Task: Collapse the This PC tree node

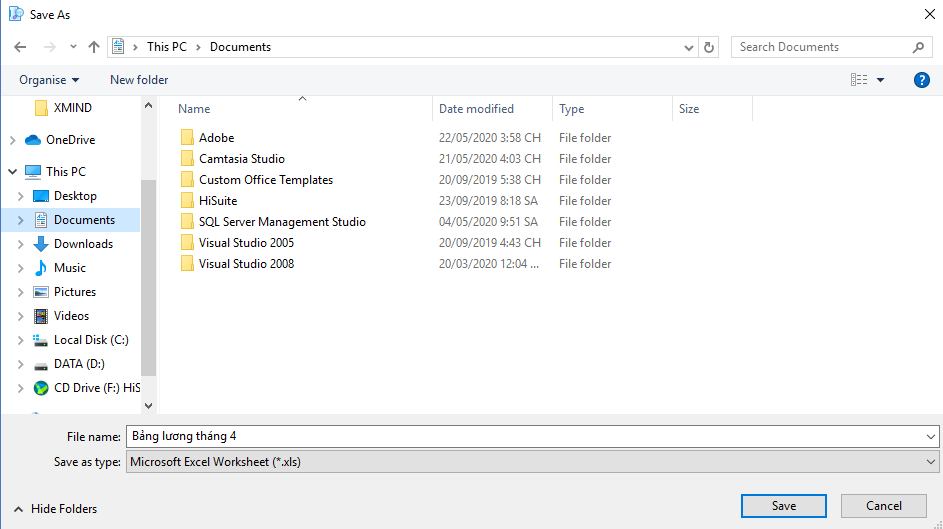Action: [x=13, y=172]
